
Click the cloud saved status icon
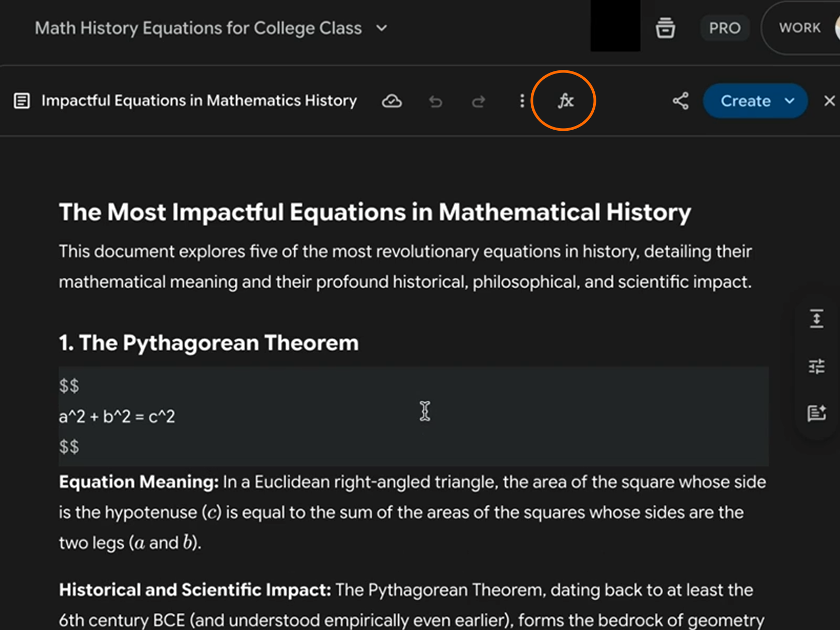(x=392, y=101)
